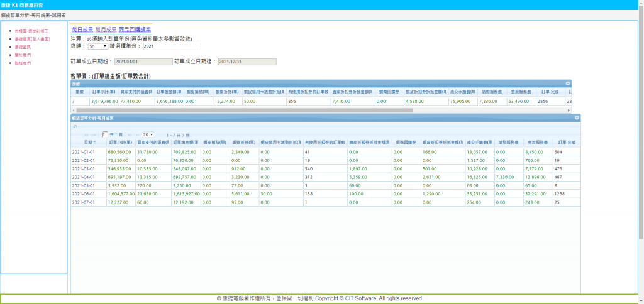644x304 pixels.
Task: Click the page number input in pager
Action: pos(104,134)
